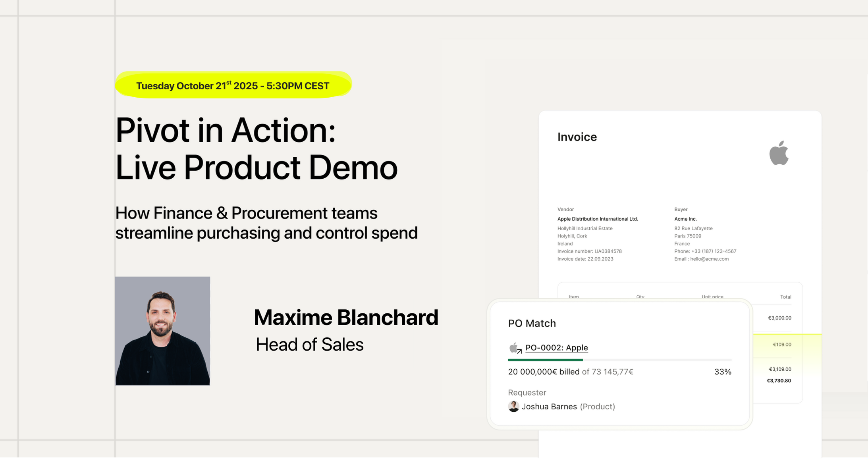Screen dimensions: 868x459
Task: Click the Head of Sales title
Action: (309, 344)
